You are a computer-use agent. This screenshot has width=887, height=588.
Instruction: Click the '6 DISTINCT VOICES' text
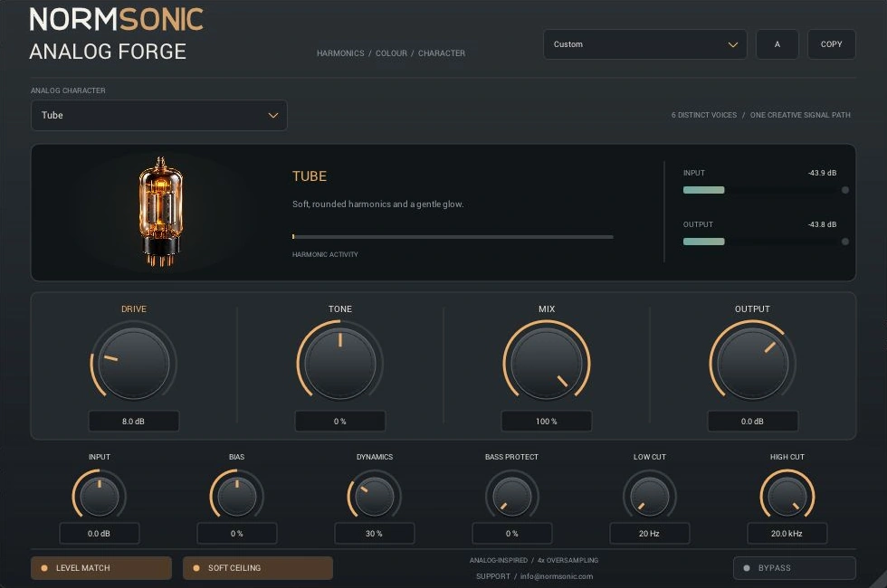(x=704, y=115)
